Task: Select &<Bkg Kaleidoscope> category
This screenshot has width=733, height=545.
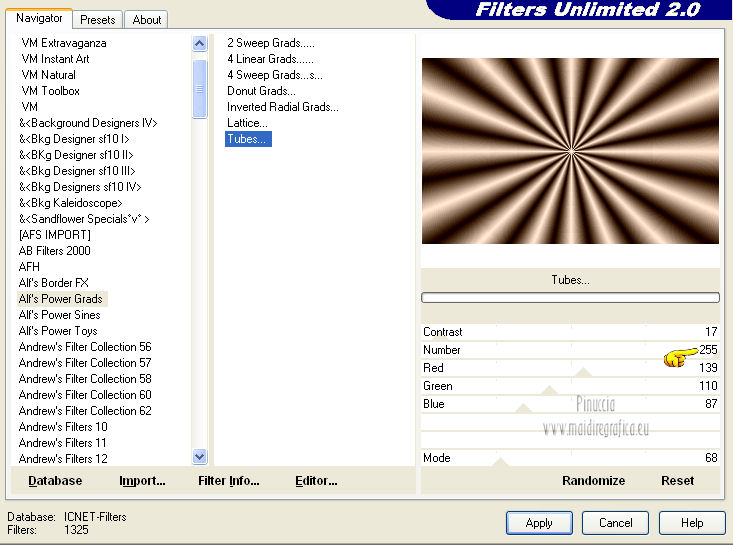Action: click(71, 203)
